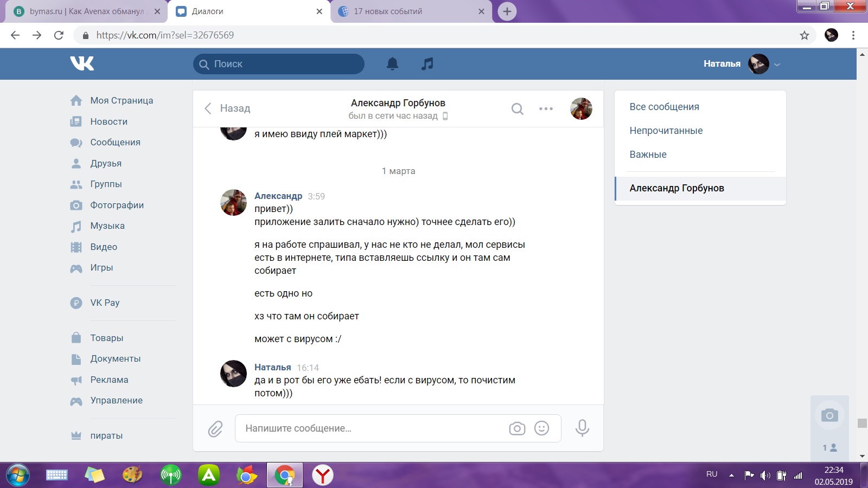This screenshot has height=488, width=868.
Task: Search within the conversation magnifier icon
Action: pyautogui.click(x=518, y=109)
